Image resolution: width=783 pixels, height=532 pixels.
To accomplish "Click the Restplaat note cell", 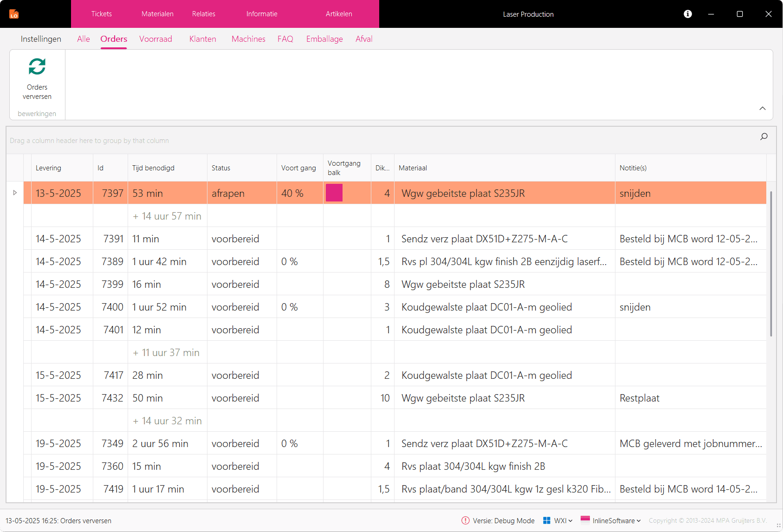I will (x=691, y=398).
